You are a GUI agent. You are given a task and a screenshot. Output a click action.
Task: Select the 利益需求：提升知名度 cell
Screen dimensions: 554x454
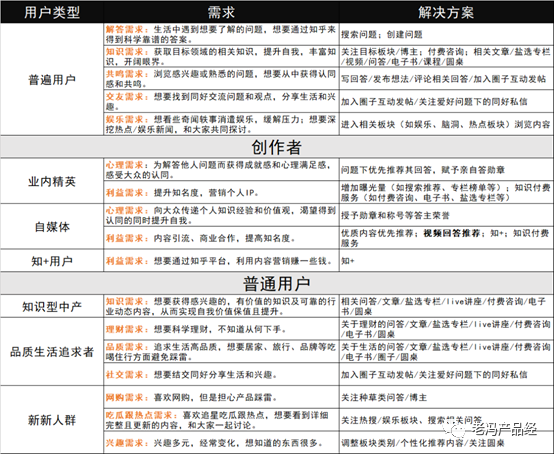[221, 192]
